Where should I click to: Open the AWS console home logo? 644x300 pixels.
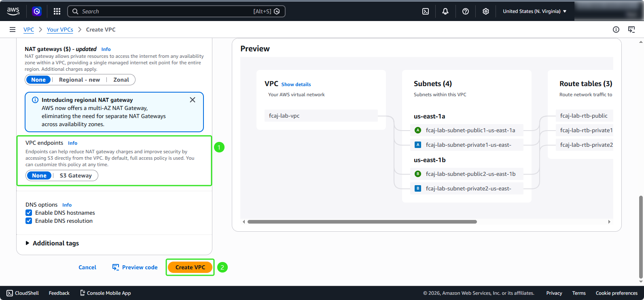(13, 11)
